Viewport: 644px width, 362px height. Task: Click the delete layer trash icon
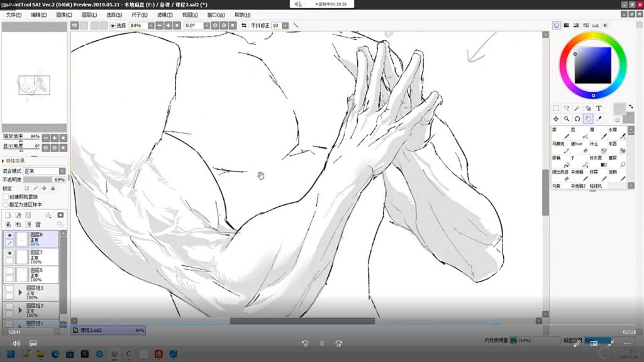point(38,224)
